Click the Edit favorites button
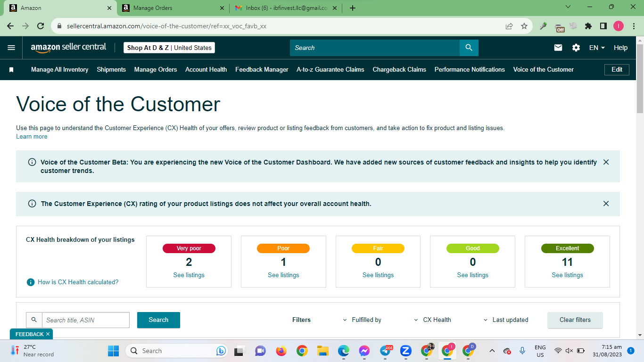 tap(617, 69)
